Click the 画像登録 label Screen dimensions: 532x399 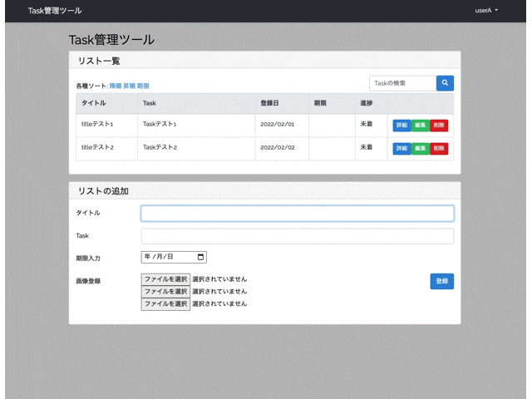coord(88,281)
